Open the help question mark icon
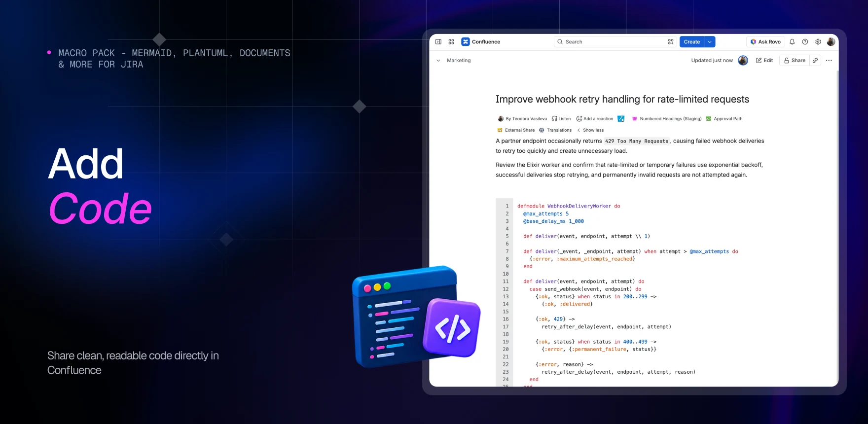 point(805,42)
